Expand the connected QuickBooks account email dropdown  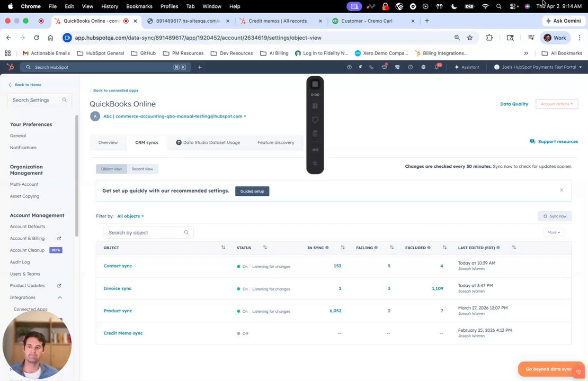[x=175, y=116]
